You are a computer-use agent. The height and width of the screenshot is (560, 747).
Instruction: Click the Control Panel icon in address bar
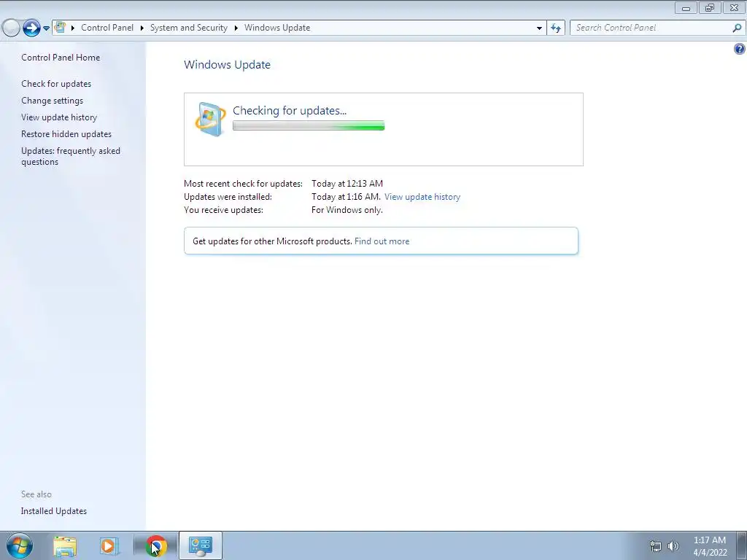coord(60,28)
